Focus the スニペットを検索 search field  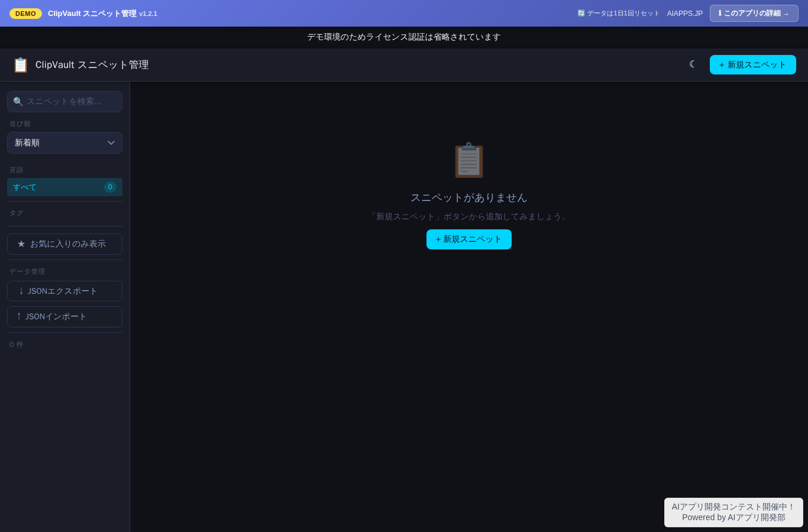[x=64, y=102]
